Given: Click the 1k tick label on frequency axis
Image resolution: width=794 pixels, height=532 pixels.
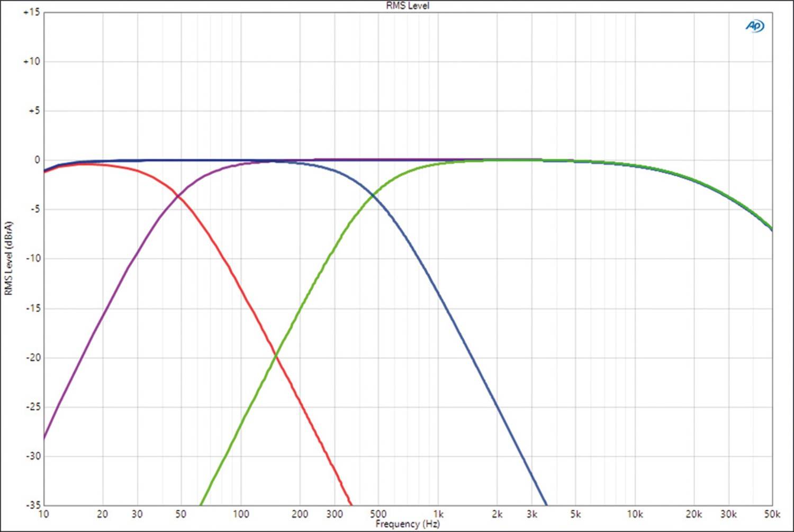Looking at the screenshot, I should 438,514.
